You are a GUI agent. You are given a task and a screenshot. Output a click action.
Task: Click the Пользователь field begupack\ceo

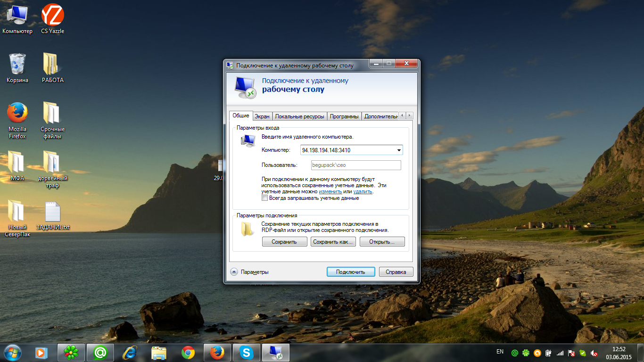pos(356,165)
